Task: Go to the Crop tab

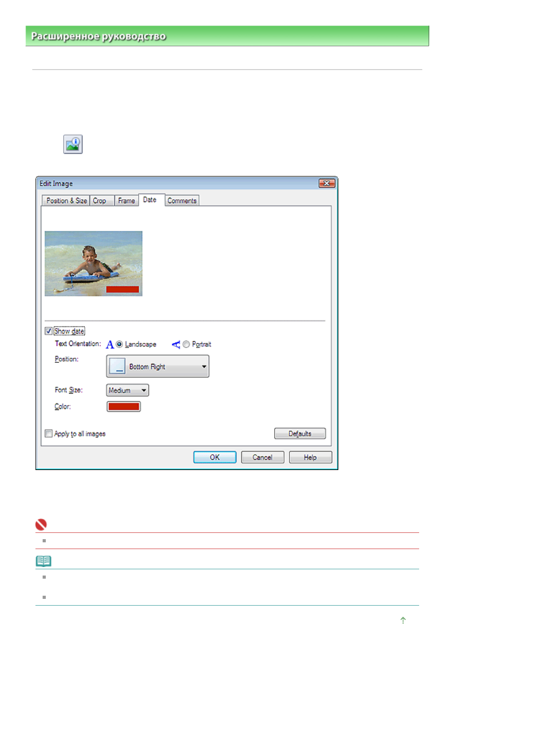Action: (100, 201)
